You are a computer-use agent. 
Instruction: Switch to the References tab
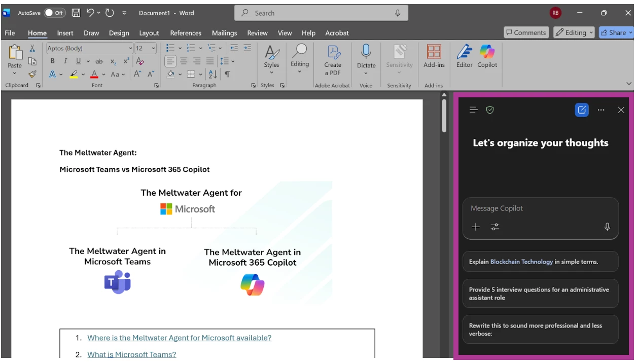[x=186, y=33]
